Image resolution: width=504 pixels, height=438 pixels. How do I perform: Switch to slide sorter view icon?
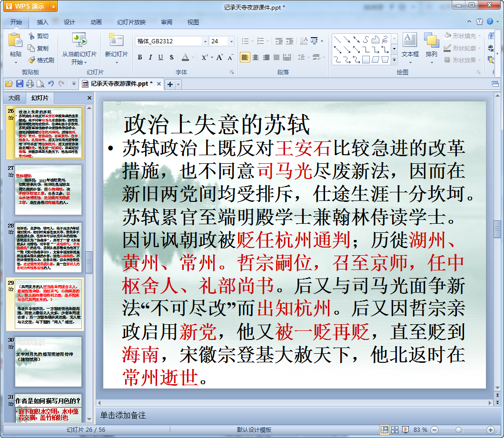395,429
